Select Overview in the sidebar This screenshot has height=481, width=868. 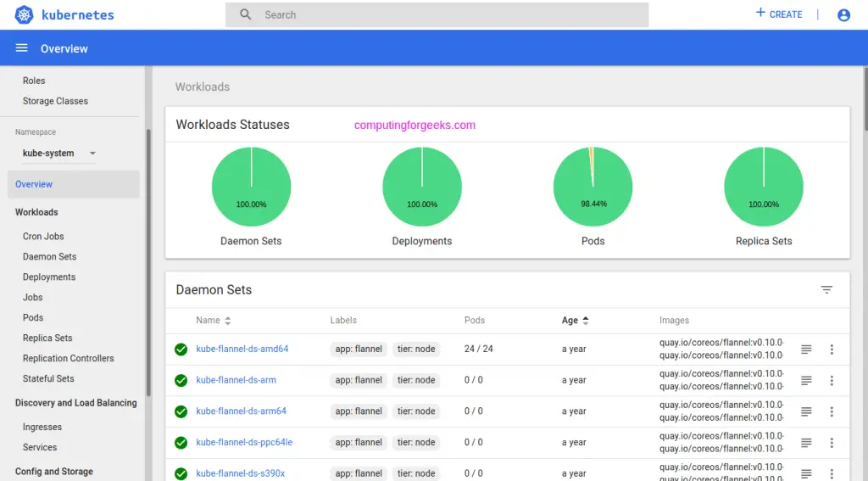pyautogui.click(x=74, y=184)
